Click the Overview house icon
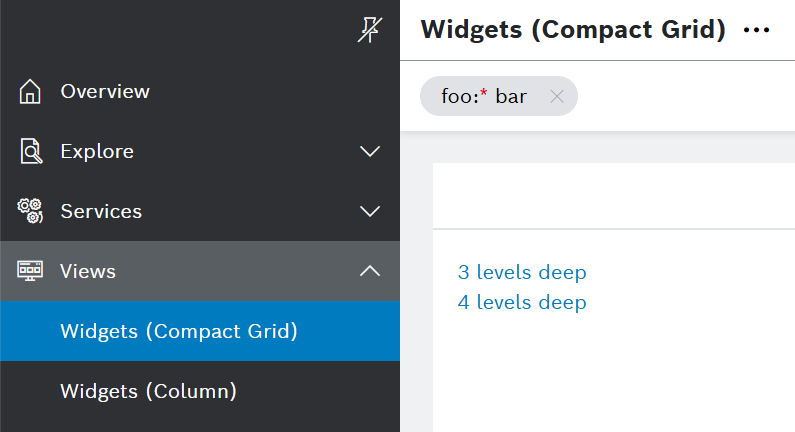Image resolution: width=795 pixels, height=432 pixels. pos(31,92)
